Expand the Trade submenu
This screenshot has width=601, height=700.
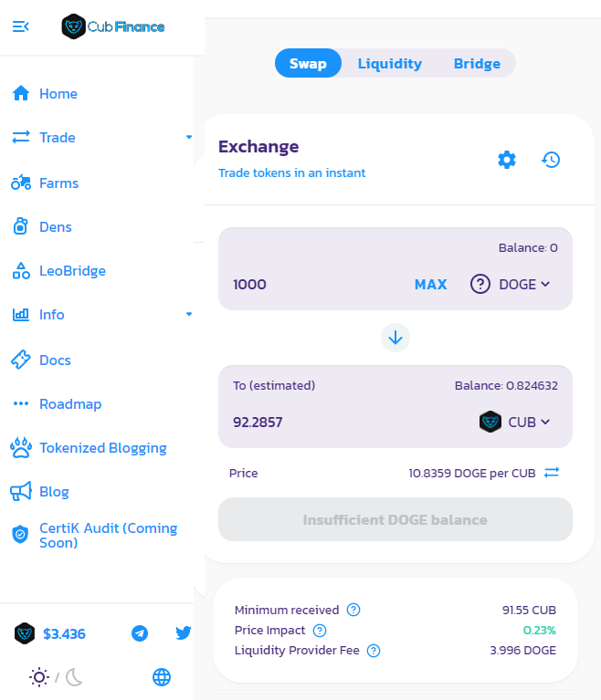pyautogui.click(x=189, y=137)
